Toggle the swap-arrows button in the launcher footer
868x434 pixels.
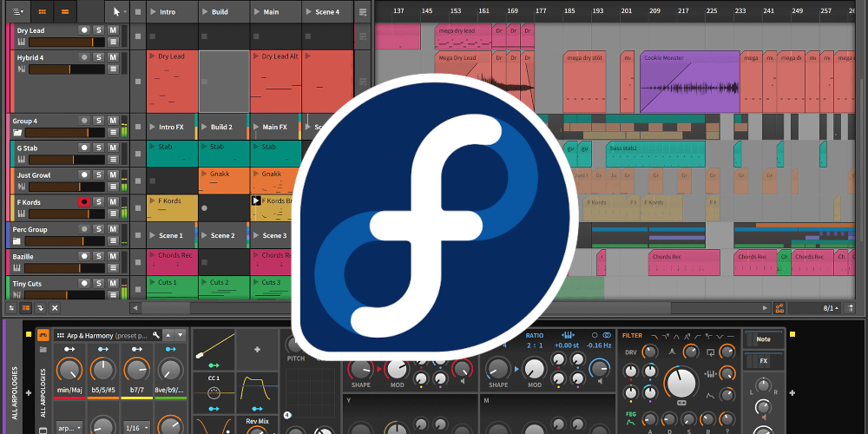[11, 308]
